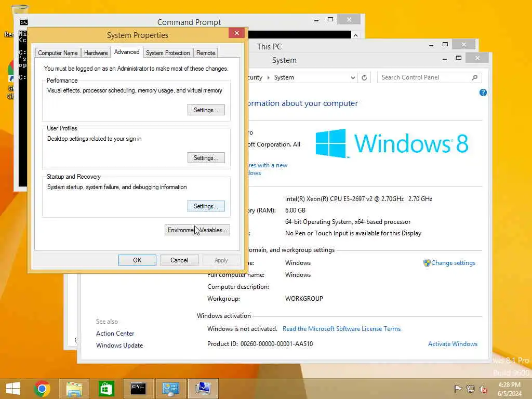Click search magnifier icon in Control Panel
This screenshot has width=532, height=399.
click(x=475, y=77)
